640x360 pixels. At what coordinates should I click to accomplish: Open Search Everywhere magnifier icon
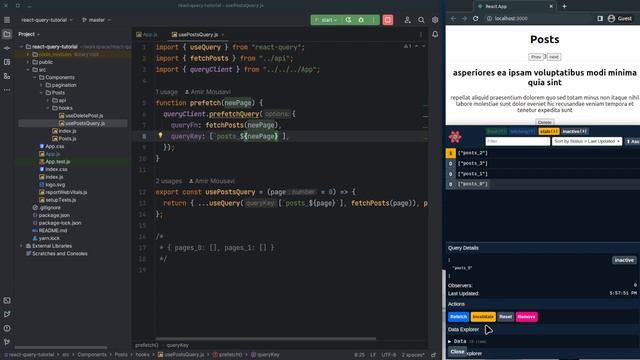pyautogui.click(x=421, y=20)
